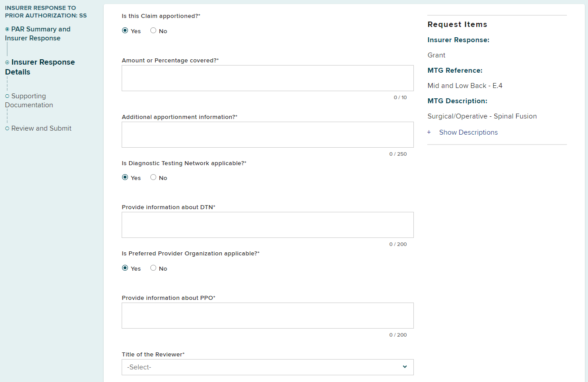Focus the Provide information about PPO box
The height and width of the screenshot is (382, 588).
(x=268, y=316)
